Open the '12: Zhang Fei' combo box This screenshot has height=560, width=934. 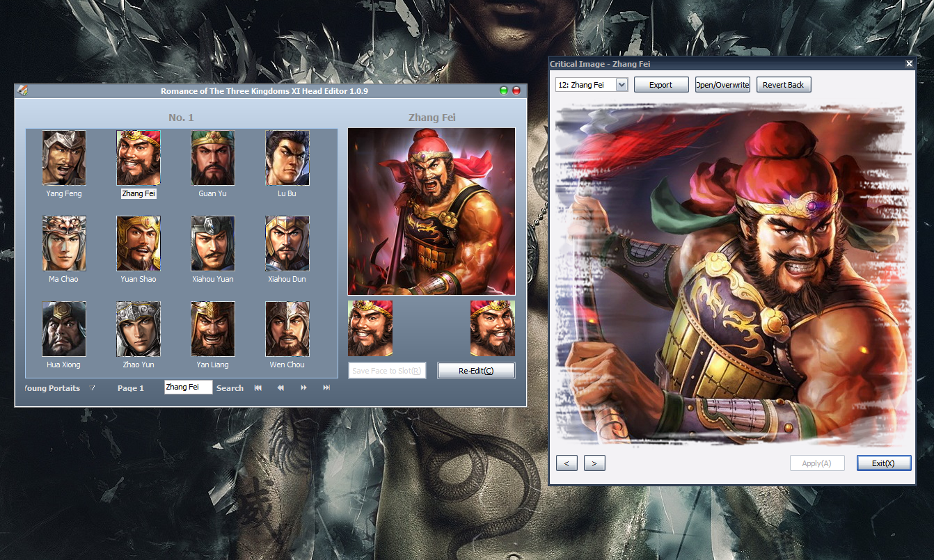tap(592, 85)
